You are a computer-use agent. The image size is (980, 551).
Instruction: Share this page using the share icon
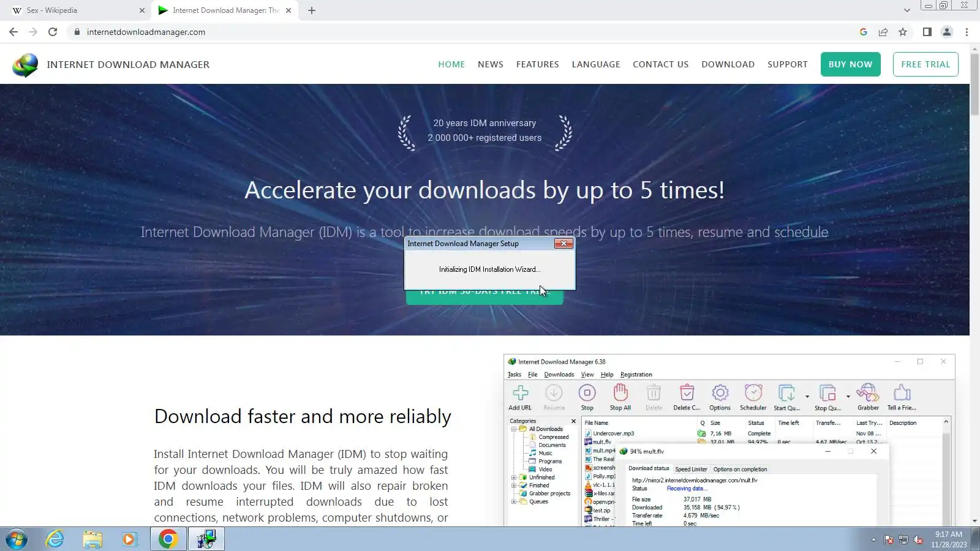pyautogui.click(x=883, y=32)
